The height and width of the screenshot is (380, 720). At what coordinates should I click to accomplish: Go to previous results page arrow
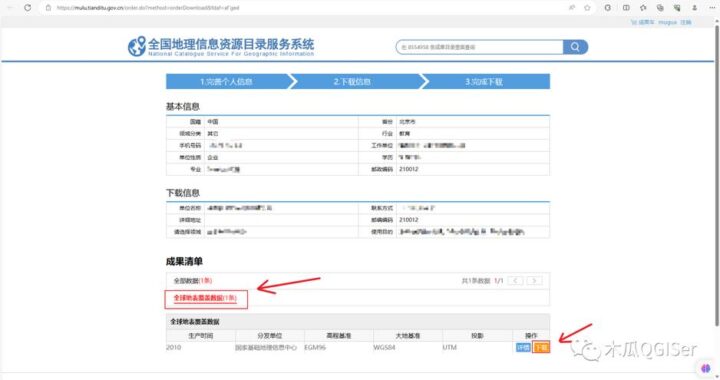(x=515, y=280)
